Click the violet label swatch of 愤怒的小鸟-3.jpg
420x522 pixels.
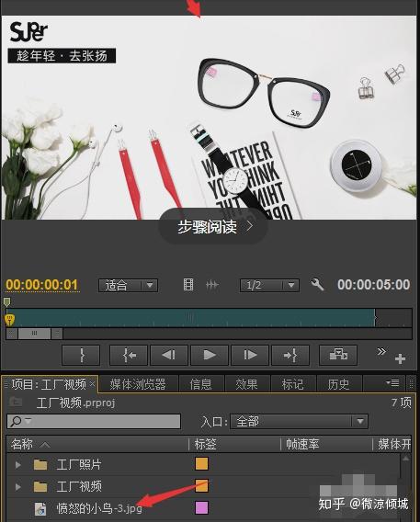point(201,507)
